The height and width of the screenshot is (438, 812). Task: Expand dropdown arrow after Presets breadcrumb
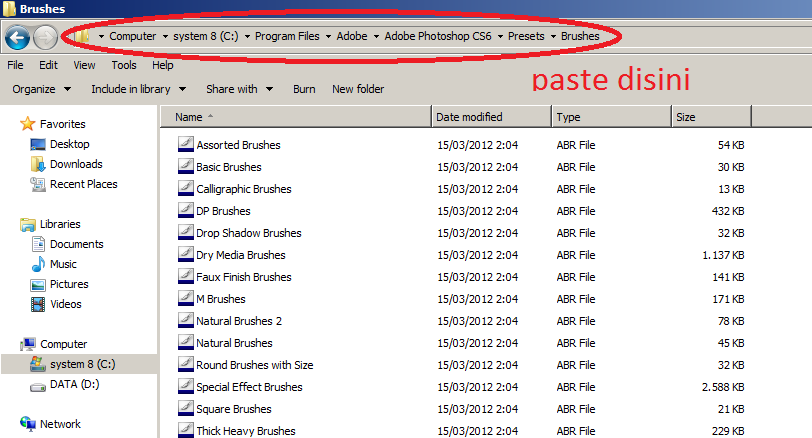click(x=553, y=37)
